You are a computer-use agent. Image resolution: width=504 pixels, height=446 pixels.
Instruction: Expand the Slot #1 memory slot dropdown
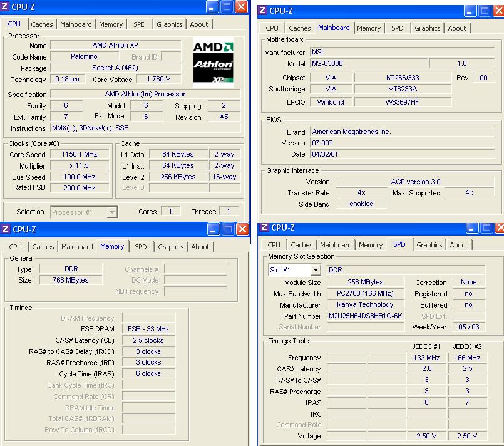316,270
